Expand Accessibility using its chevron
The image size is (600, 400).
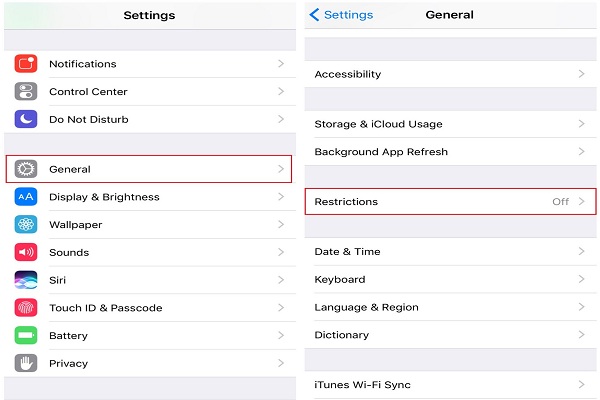(581, 74)
